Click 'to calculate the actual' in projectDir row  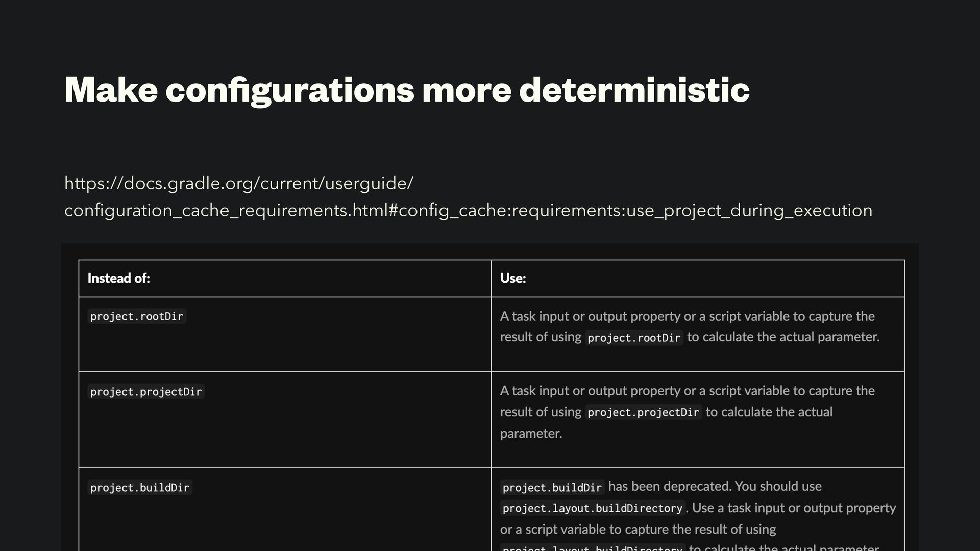[x=769, y=412]
